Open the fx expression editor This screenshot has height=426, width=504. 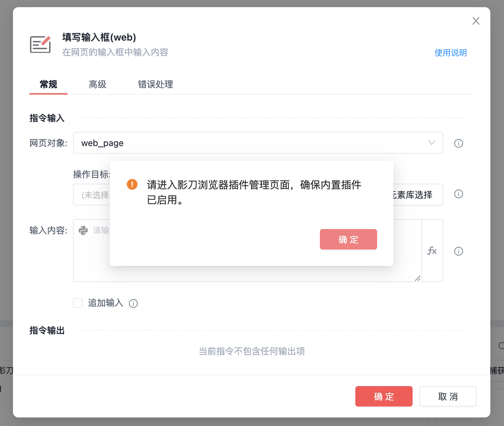coord(432,251)
